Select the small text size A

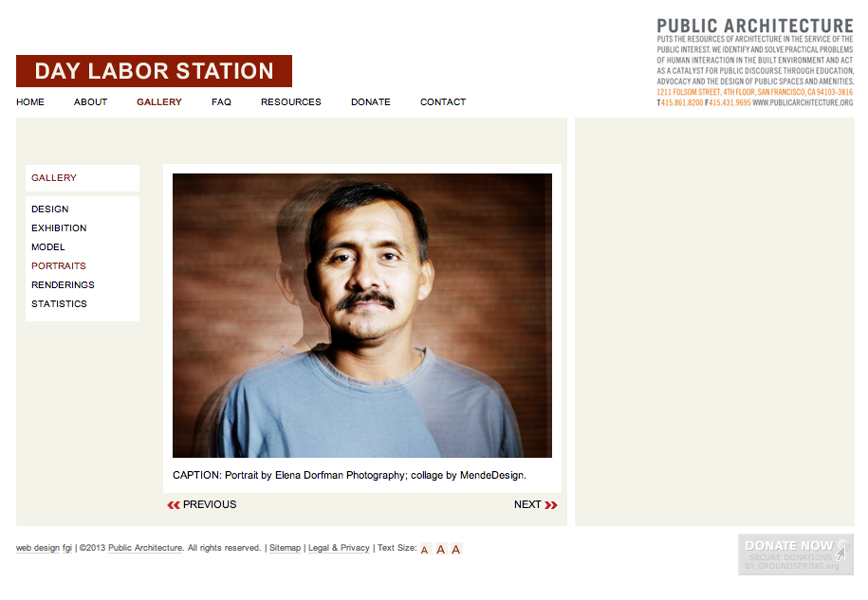[425, 550]
